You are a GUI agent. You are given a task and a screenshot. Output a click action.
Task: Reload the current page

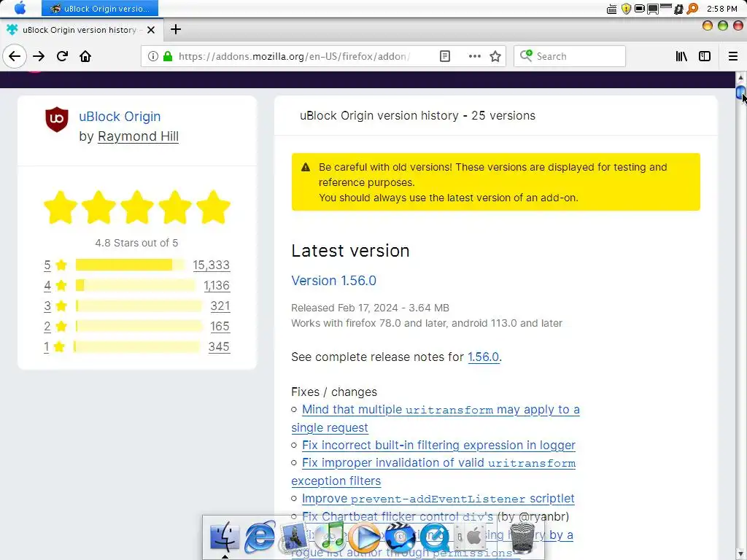pyautogui.click(x=62, y=56)
